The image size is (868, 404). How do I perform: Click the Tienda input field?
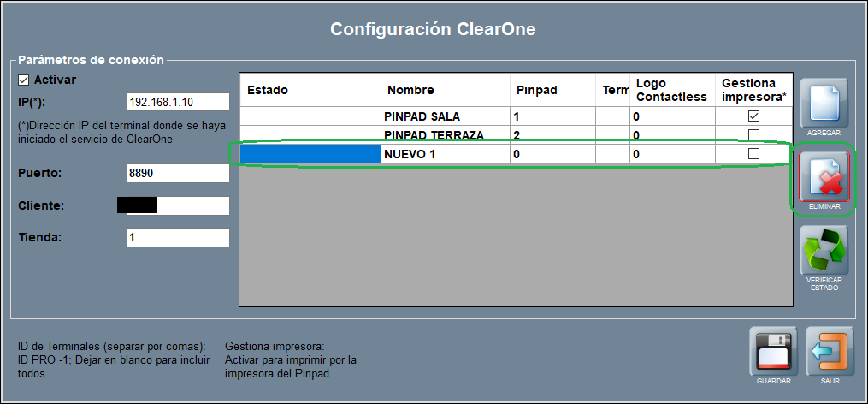click(178, 237)
